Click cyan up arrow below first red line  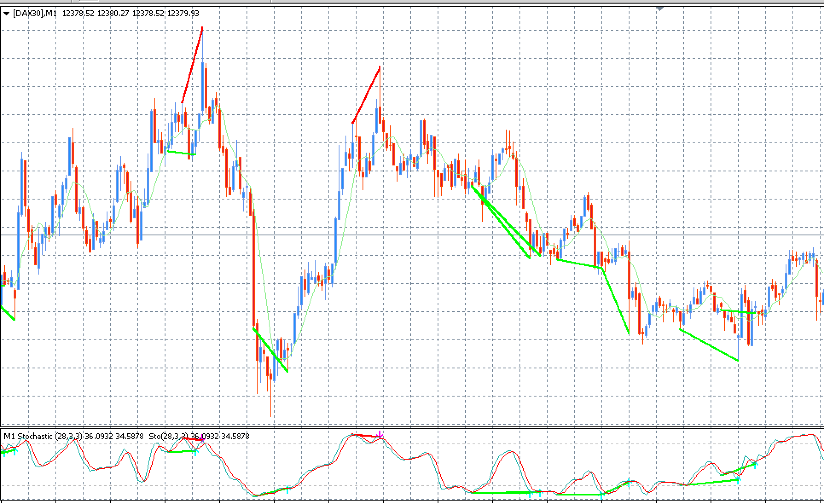195,453
